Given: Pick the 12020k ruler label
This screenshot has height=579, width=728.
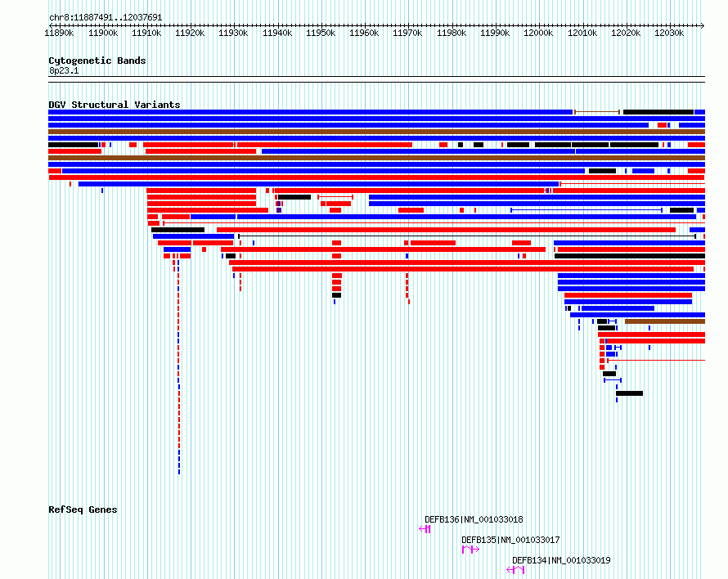Looking at the screenshot, I should pos(626,33).
